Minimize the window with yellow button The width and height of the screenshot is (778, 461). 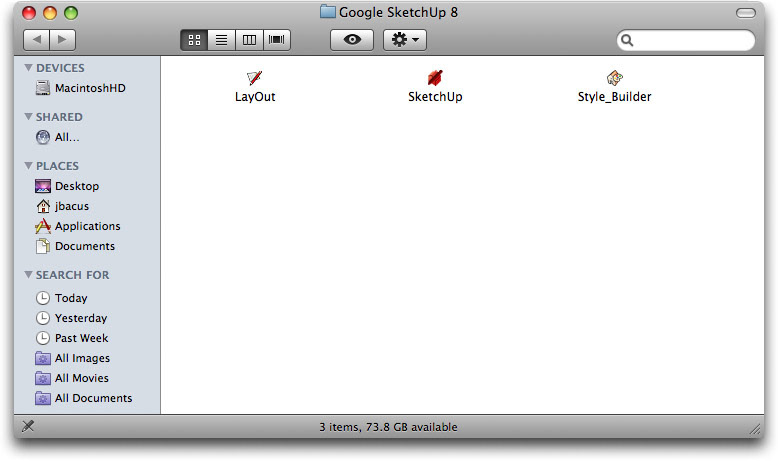tap(50, 13)
